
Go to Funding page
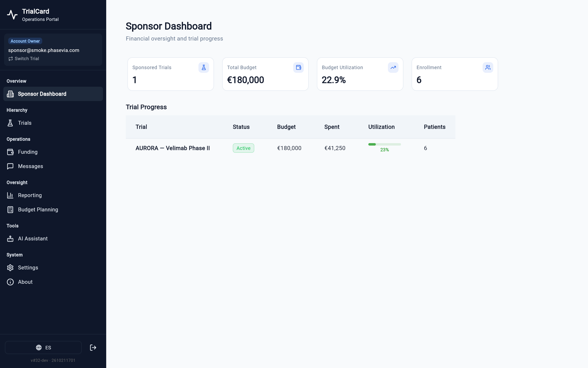53,152
